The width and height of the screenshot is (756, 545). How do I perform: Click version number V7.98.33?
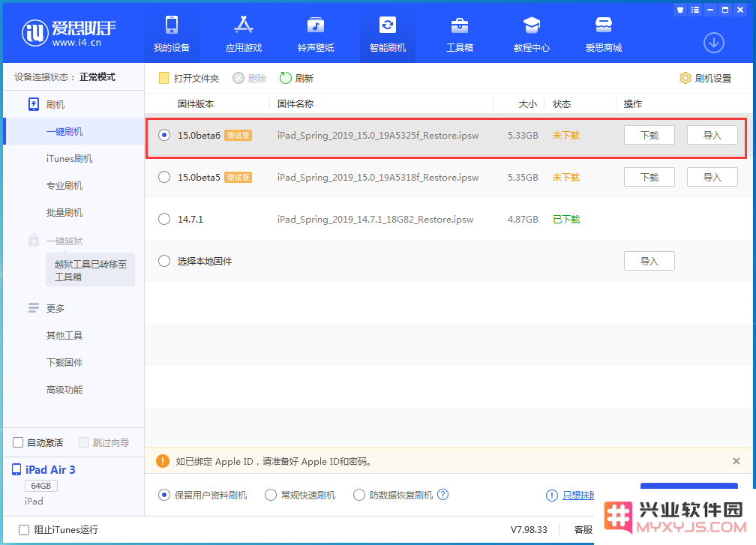[x=529, y=529]
